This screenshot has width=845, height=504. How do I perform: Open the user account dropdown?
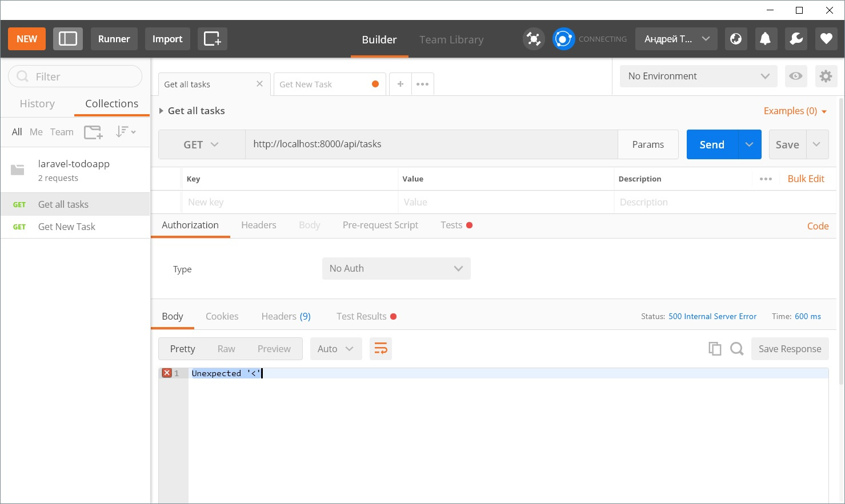tap(676, 39)
